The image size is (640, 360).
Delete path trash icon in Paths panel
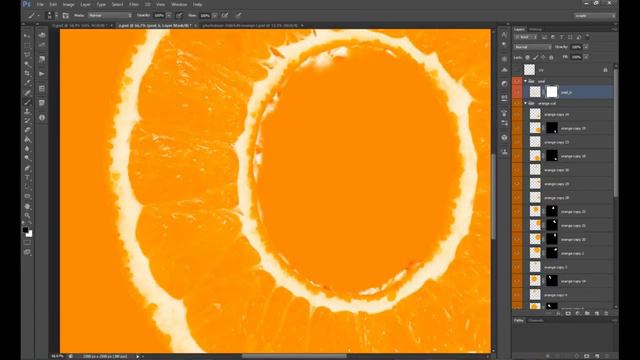click(606, 356)
